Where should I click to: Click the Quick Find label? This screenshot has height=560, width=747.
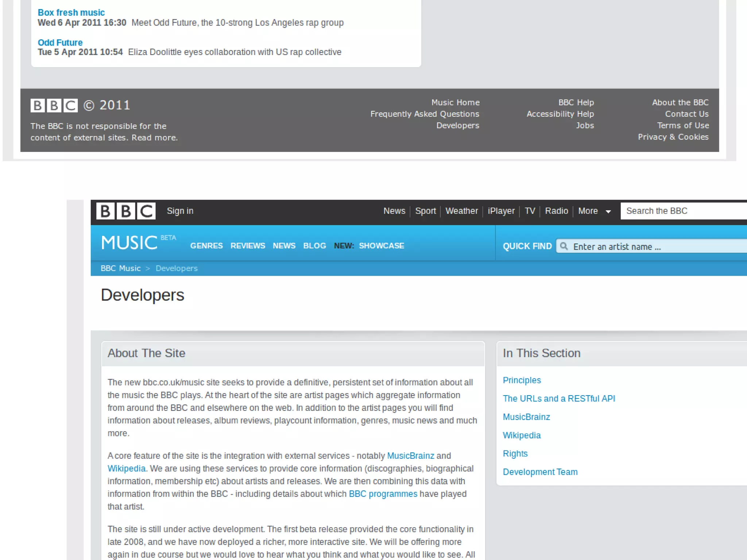coord(527,246)
